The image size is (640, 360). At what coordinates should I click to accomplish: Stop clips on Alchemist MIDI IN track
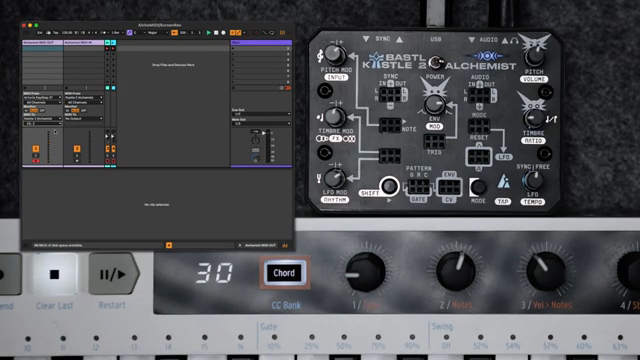[67, 88]
